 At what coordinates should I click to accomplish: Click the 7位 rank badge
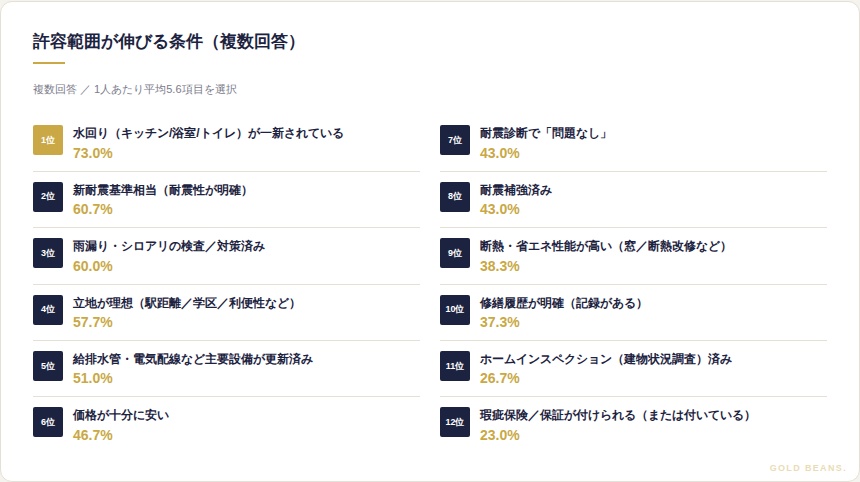pyautogui.click(x=455, y=141)
